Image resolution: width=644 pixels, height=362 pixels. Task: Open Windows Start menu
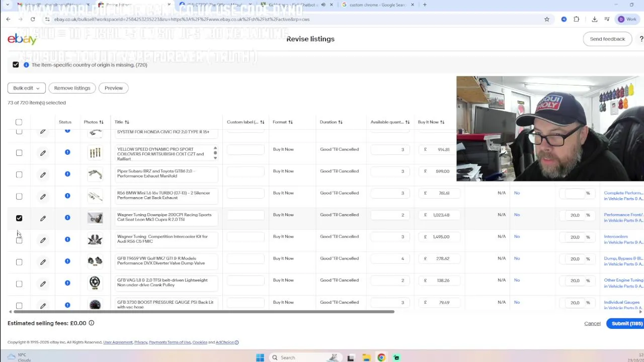[260, 357]
